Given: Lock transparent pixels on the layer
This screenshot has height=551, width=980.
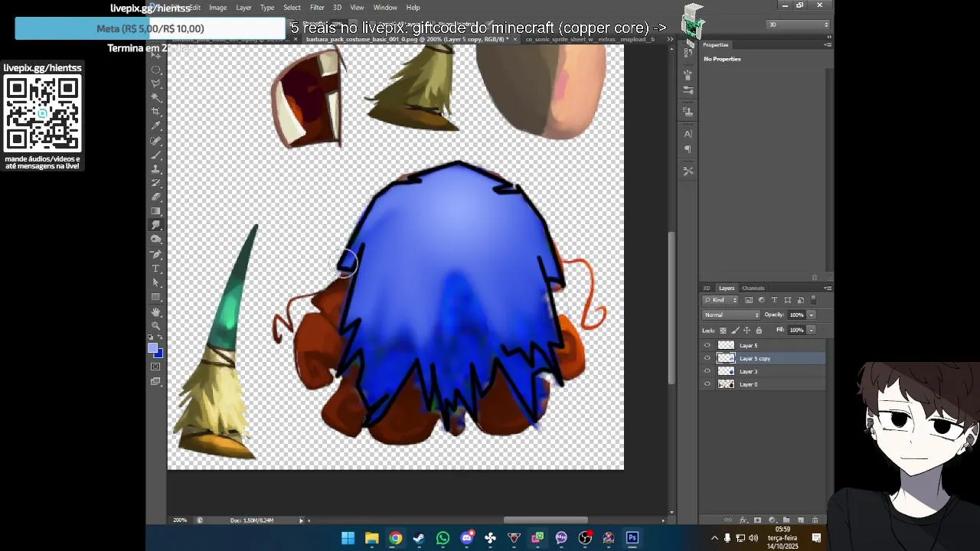Looking at the screenshot, I should (x=723, y=331).
